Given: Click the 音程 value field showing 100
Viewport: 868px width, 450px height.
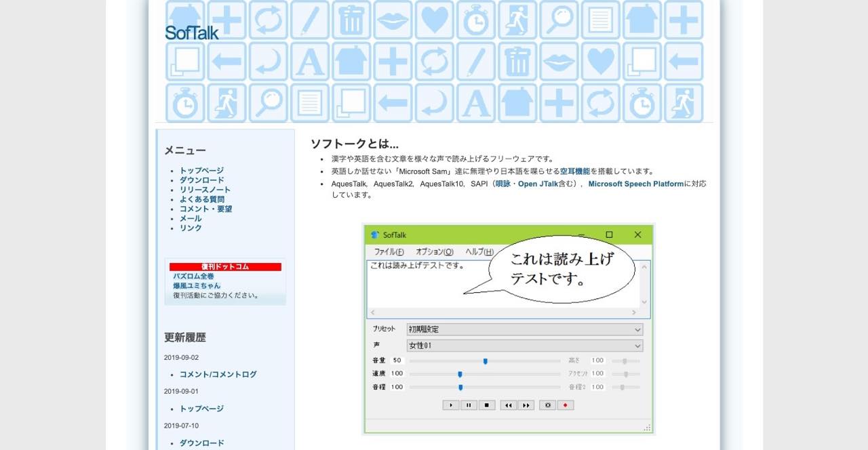Looking at the screenshot, I should (x=397, y=387).
